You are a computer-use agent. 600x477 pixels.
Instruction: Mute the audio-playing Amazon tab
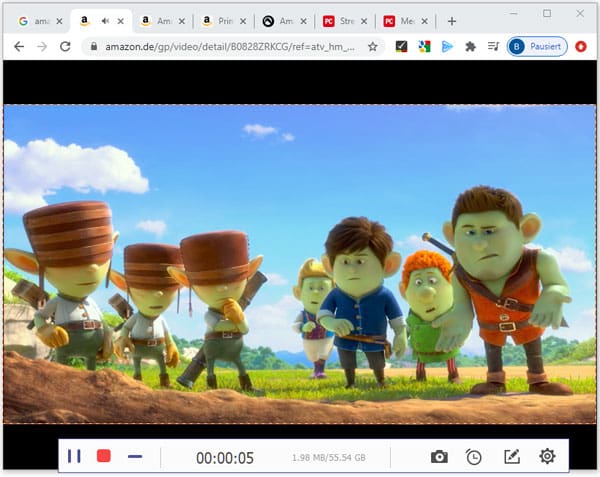coord(105,21)
